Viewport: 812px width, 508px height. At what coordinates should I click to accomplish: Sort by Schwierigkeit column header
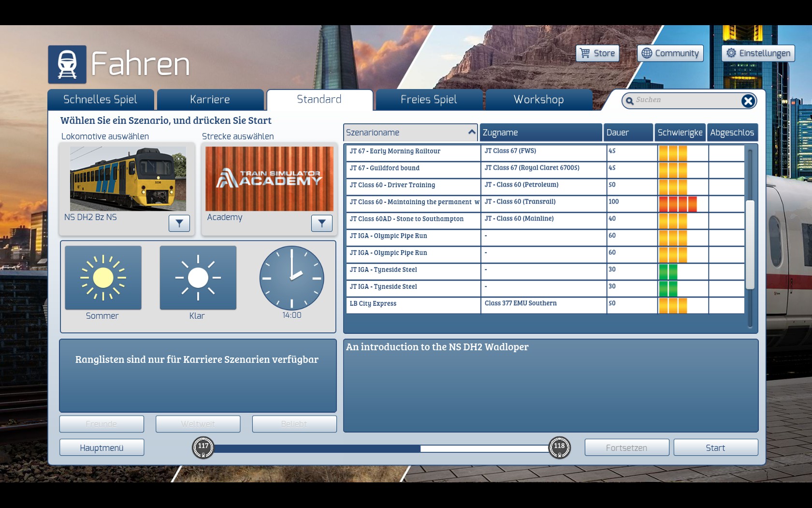680,133
